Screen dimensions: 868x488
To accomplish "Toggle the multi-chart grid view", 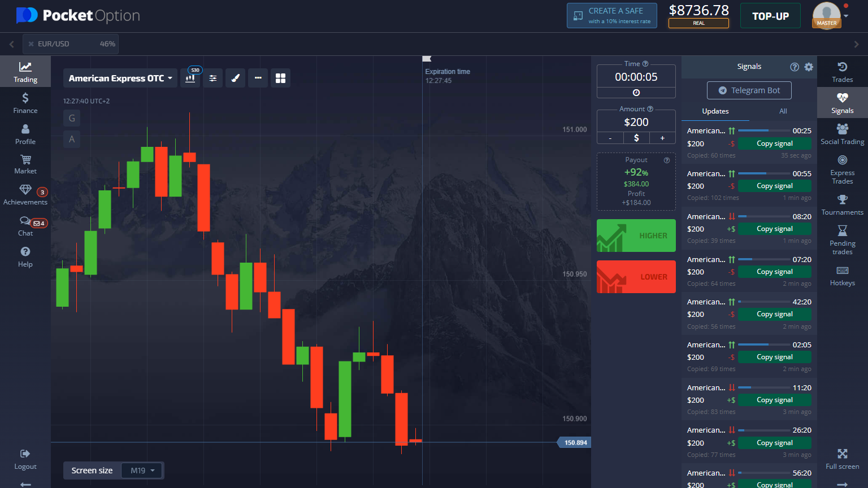I will coord(280,78).
